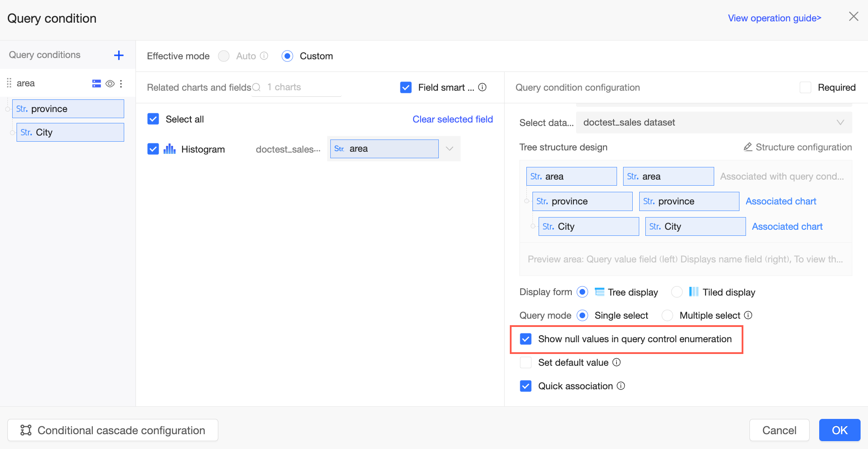Select Auto effective mode

click(224, 56)
